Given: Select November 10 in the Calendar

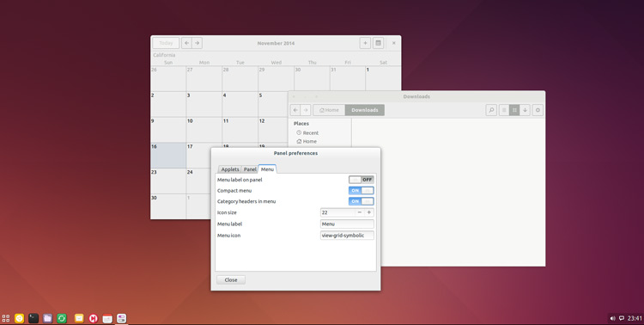Looking at the screenshot, I should [204, 130].
